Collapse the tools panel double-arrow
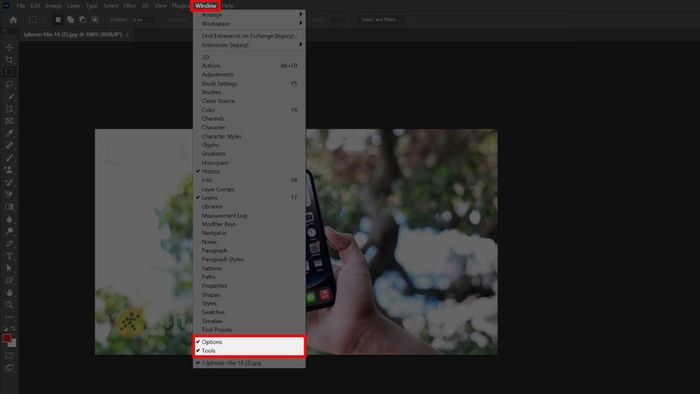 click(4, 30)
